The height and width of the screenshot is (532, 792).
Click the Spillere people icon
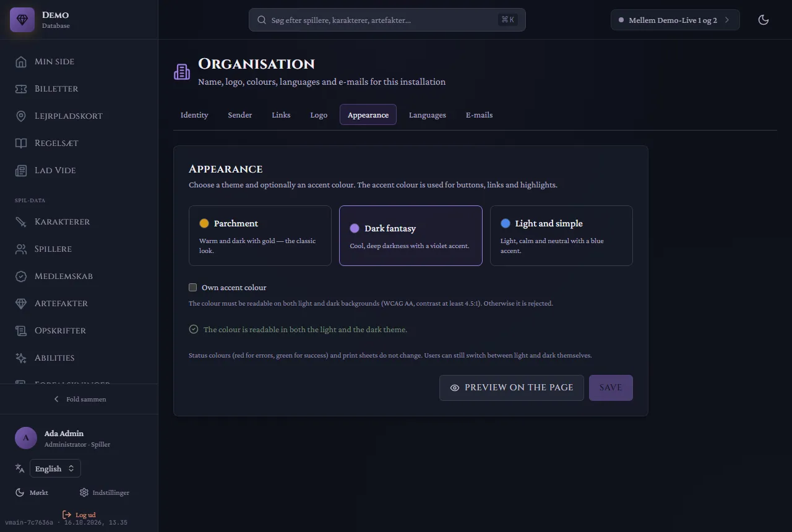pos(21,249)
